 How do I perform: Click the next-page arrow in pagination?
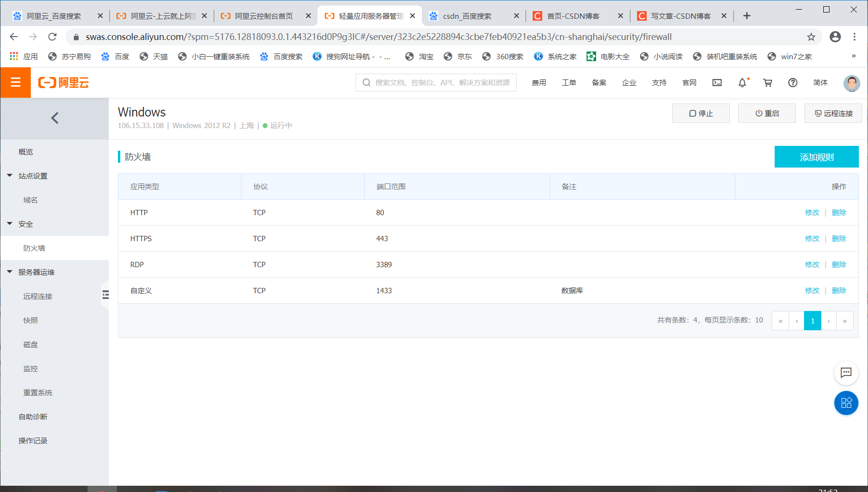tap(829, 320)
